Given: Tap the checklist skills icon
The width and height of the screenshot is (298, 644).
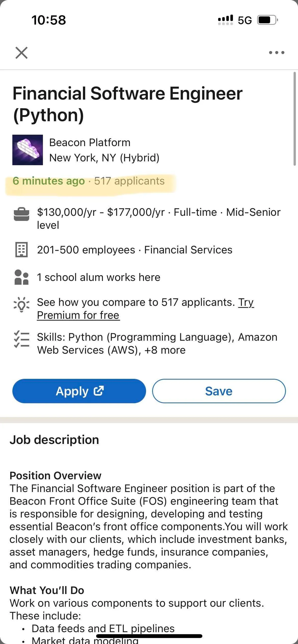Looking at the screenshot, I should coord(22,339).
